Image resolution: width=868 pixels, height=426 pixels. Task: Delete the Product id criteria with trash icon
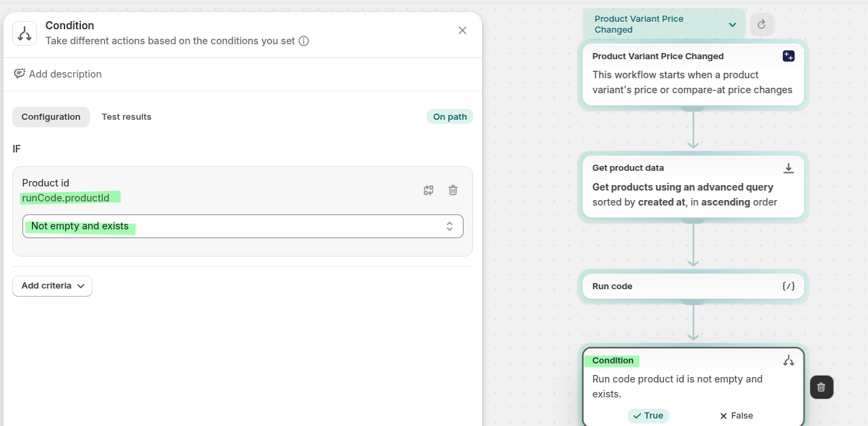click(453, 191)
